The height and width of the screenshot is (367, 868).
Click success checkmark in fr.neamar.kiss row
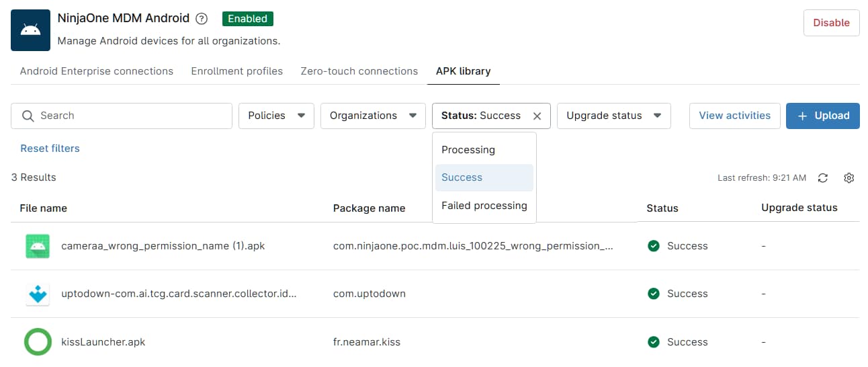click(653, 342)
